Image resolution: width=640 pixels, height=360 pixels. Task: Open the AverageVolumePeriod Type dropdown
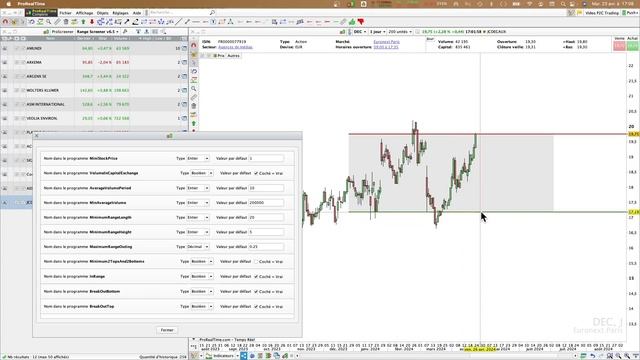[x=198, y=188]
